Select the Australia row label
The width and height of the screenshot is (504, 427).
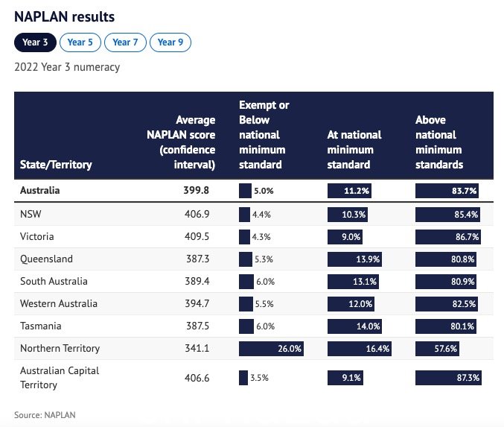tap(40, 190)
